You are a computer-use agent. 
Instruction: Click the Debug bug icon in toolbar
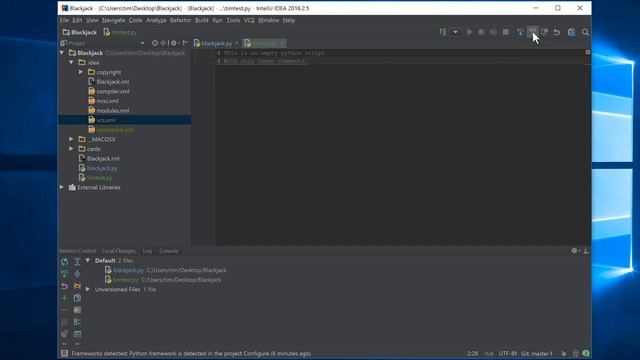click(481, 32)
